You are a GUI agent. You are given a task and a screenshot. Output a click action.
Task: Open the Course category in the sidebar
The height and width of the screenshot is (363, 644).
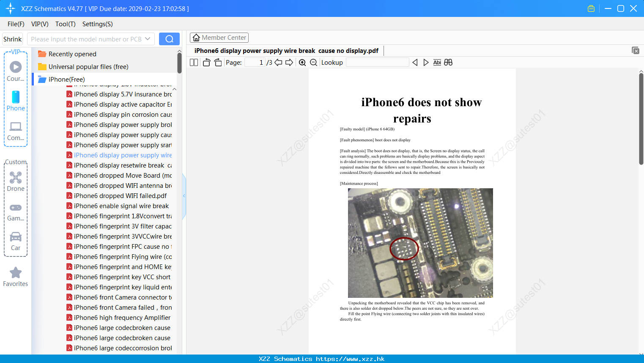coord(16,71)
